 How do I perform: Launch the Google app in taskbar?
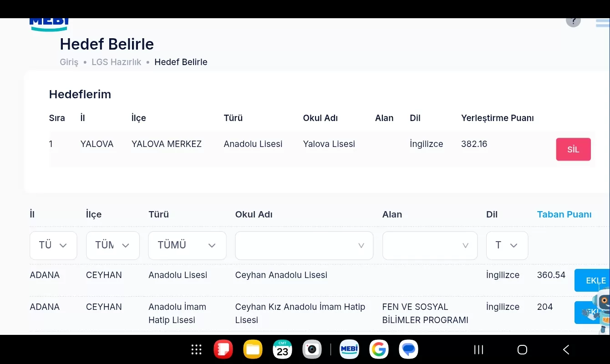379,349
